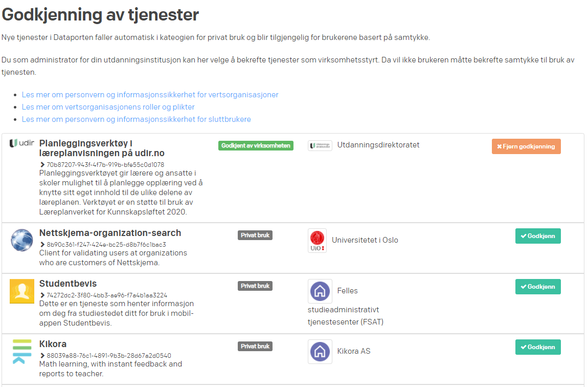Approve Kikora with Godkjenn
Screen dimensions: 588x387
click(538, 347)
